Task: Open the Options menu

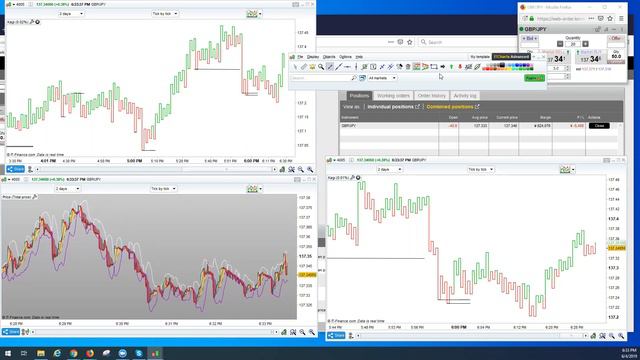Action: tap(345, 57)
